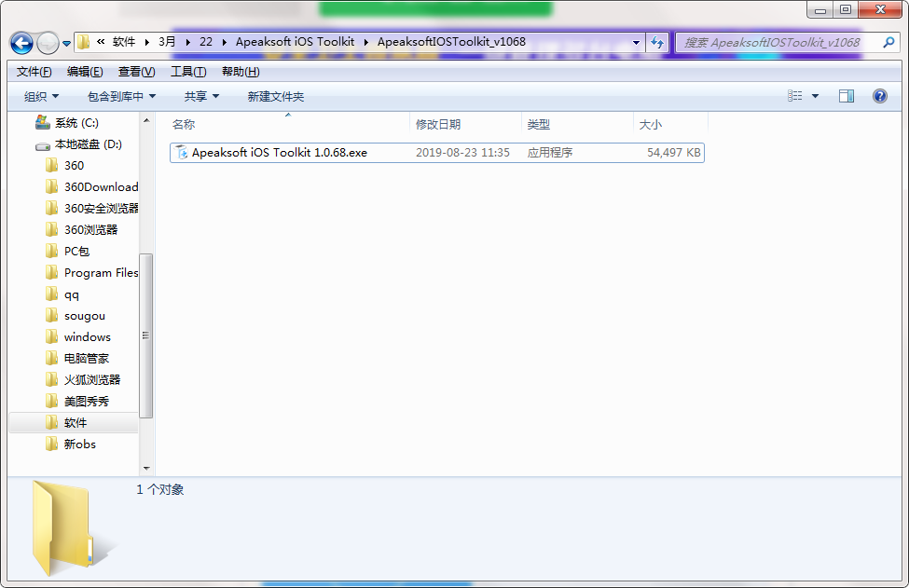
Task: Click the navigation pane scrollbar thumb
Action: [146, 336]
